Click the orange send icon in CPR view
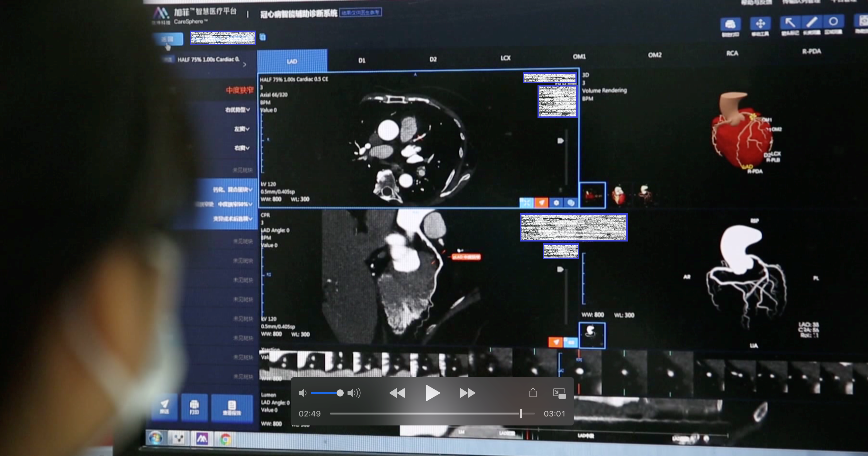 coord(555,342)
